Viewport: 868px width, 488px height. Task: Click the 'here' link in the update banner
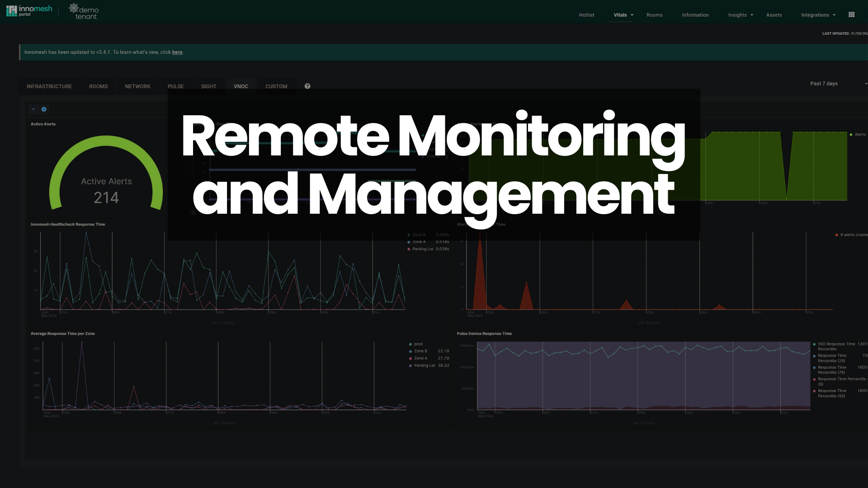tap(177, 52)
